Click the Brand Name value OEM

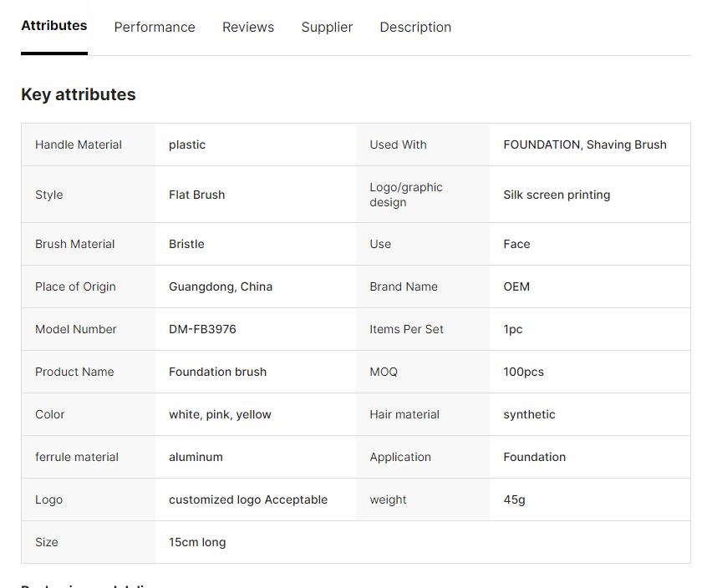coord(516,286)
